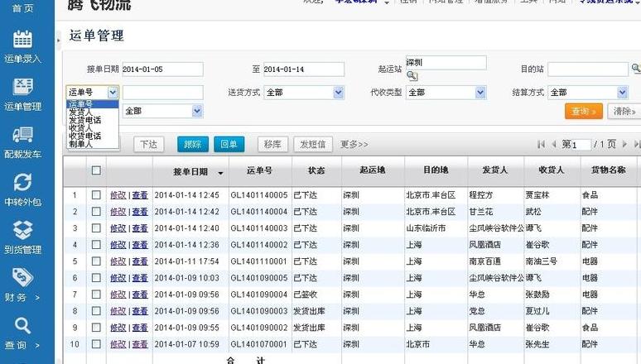
Task: Click the blue 回单 button
Action: pos(229,144)
